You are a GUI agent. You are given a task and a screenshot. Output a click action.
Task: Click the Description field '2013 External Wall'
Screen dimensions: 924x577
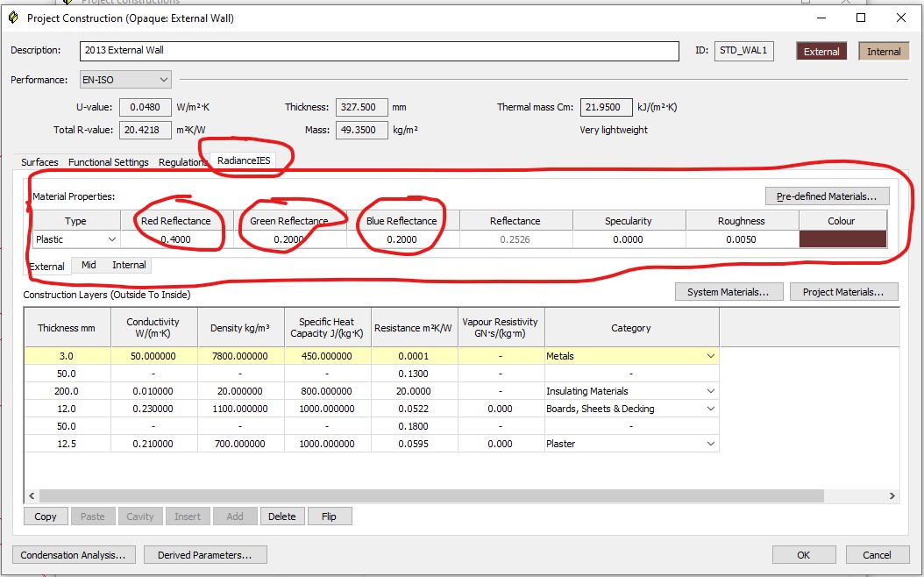[379, 51]
